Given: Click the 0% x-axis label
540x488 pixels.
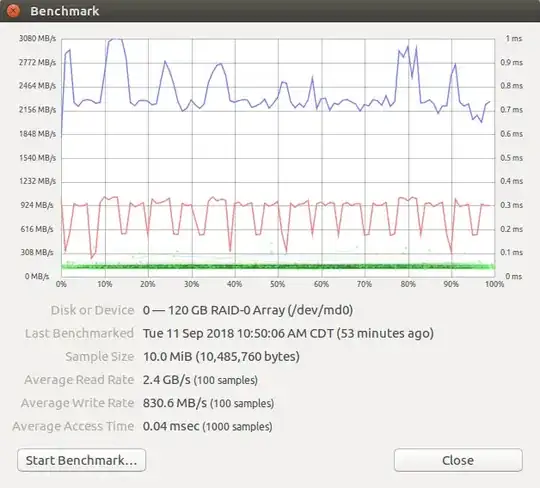Looking at the screenshot, I should pos(61,284).
